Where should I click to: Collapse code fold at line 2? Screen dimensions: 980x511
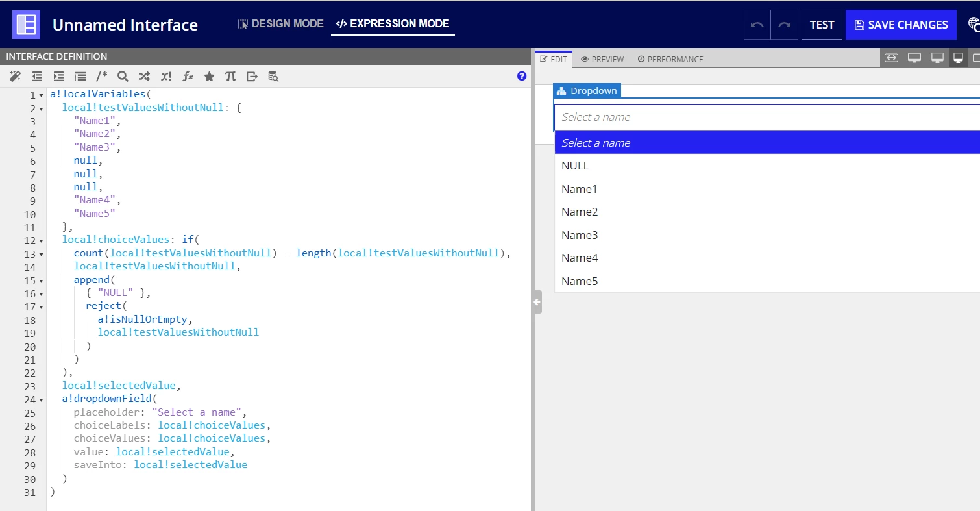pyautogui.click(x=42, y=108)
